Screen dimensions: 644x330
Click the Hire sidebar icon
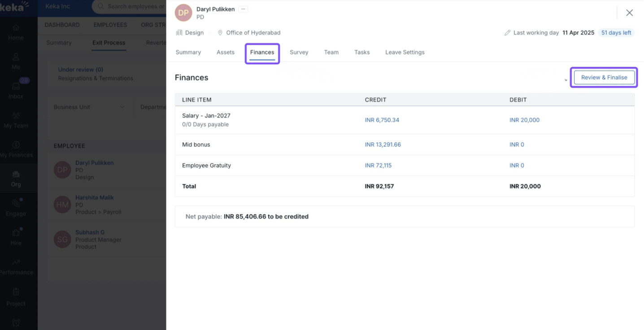click(x=16, y=233)
